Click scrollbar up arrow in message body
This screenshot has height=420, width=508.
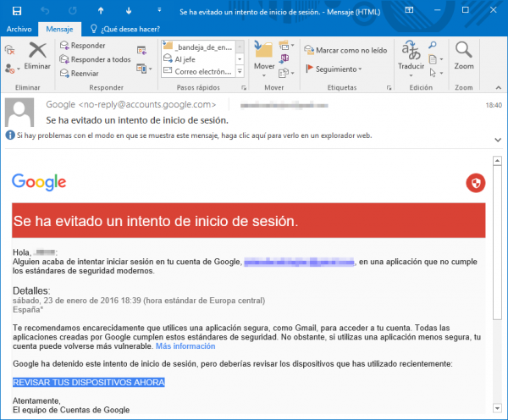[497, 161]
